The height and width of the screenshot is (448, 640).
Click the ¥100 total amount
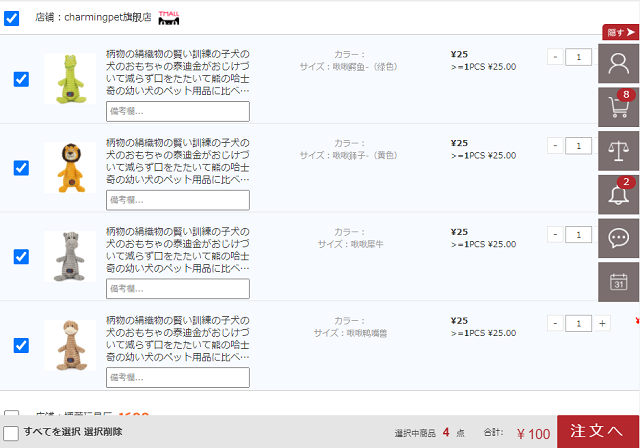533,434
